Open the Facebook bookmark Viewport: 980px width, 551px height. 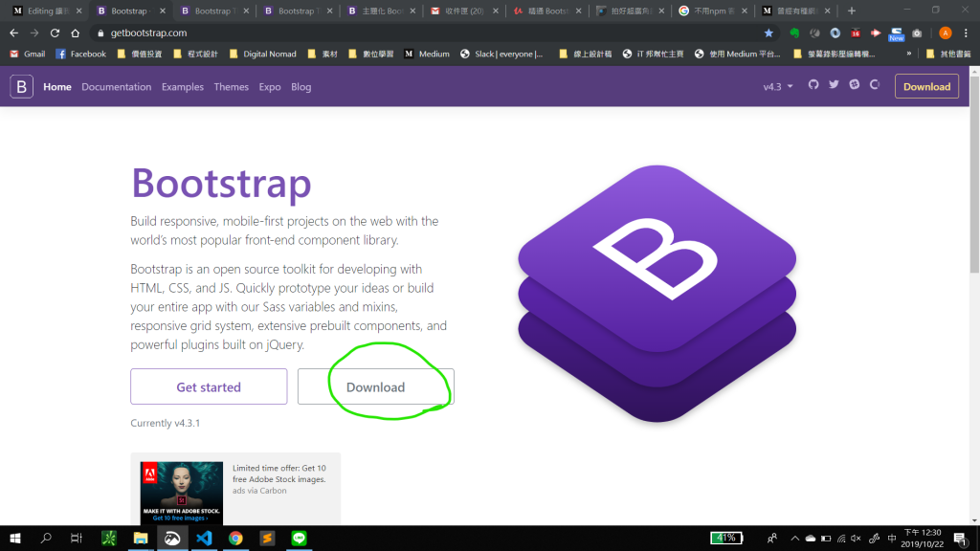pyautogui.click(x=80, y=54)
